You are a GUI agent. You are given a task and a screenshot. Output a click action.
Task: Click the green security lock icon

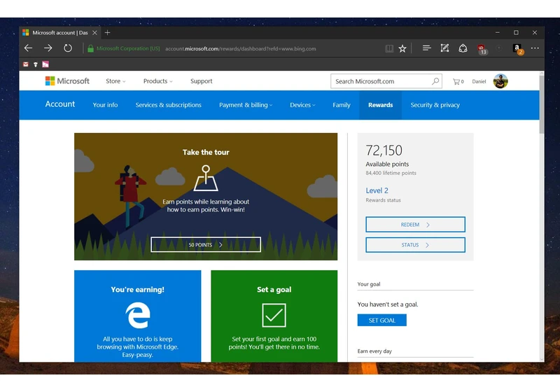[x=91, y=48]
